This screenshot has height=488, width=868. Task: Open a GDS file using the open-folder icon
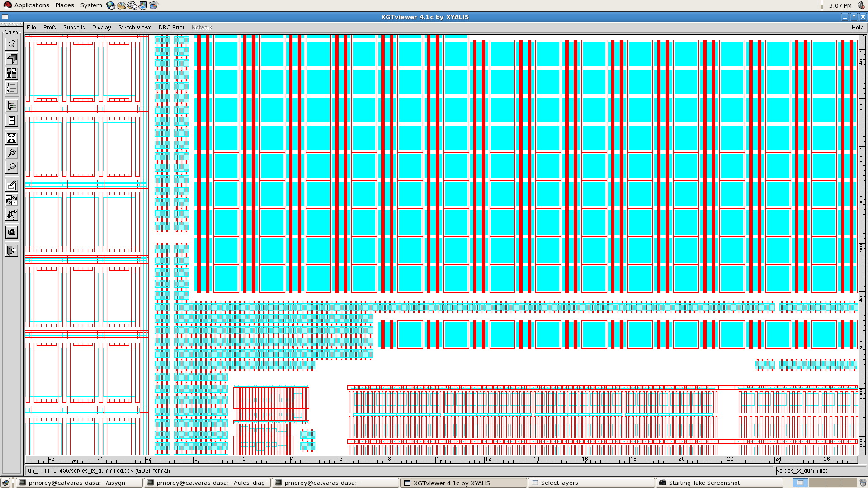point(11,44)
